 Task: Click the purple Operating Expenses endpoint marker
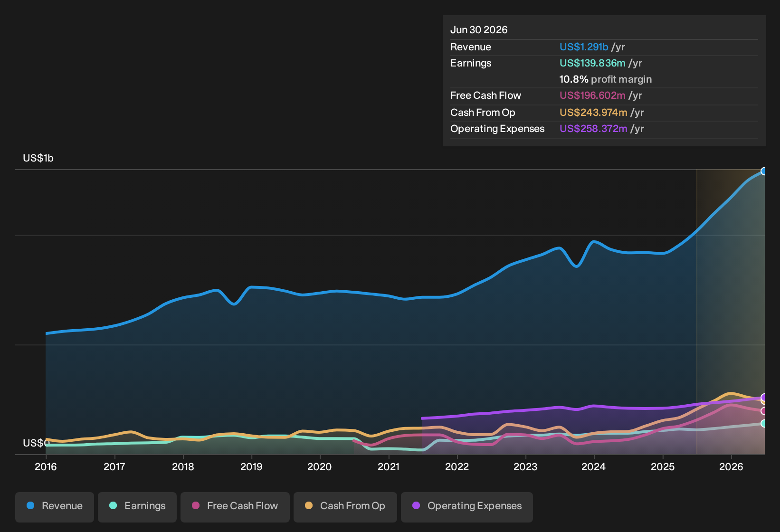(x=764, y=397)
